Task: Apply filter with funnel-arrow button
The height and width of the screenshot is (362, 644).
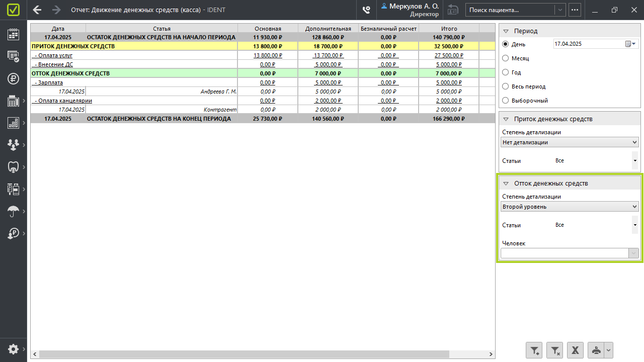Action: point(534,350)
